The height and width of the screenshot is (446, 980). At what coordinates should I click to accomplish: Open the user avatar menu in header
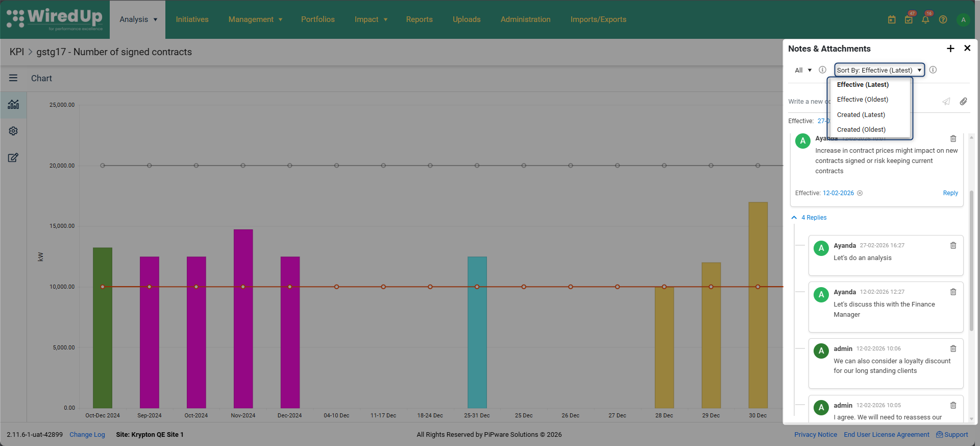coord(963,19)
